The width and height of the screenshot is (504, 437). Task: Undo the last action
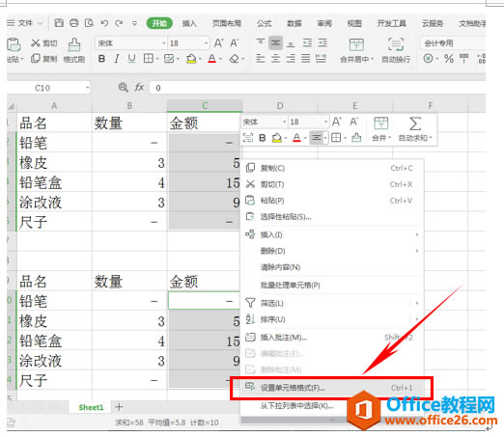104,23
